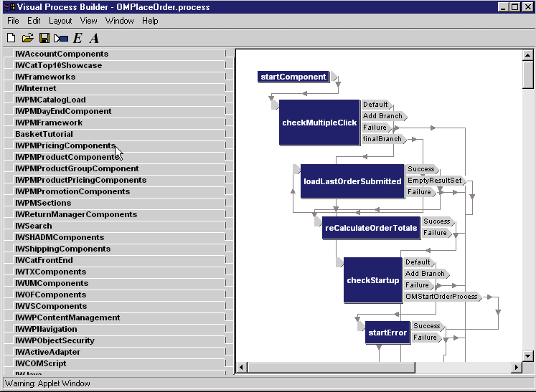Open the Layout menu
Image resolution: width=536 pixels, height=392 pixels.
click(60, 21)
